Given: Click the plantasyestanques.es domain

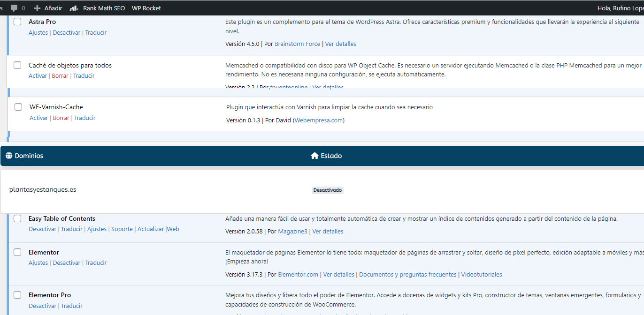Looking at the screenshot, I should coord(43,190).
